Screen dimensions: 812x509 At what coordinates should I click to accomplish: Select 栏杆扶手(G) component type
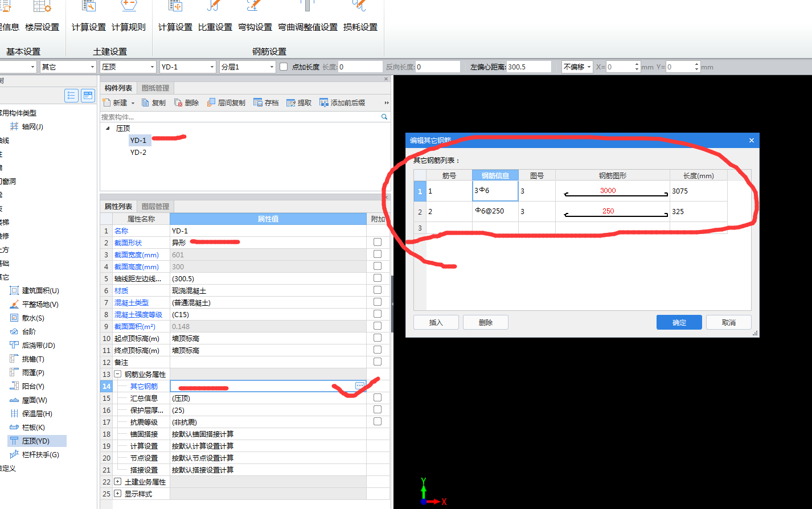pos(34,454)
